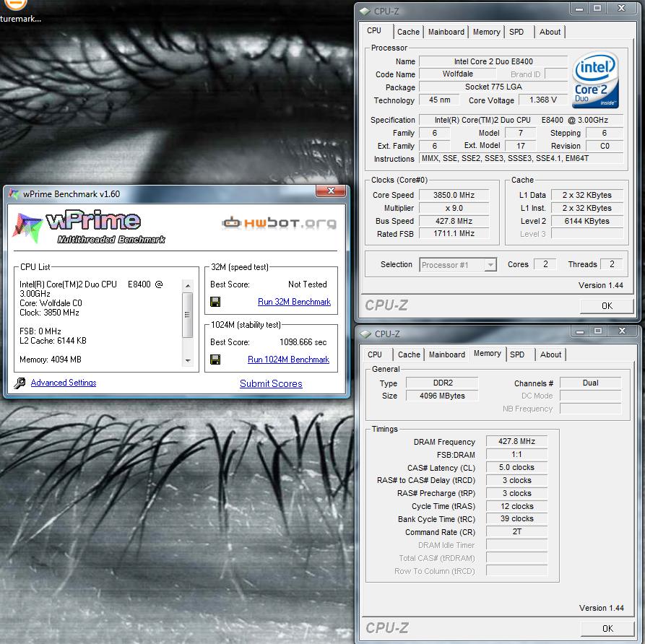Click the CAS# Latency value 5.0 clocks
Viewport: 645px width, 644px height.
click(x=516, y=467)
